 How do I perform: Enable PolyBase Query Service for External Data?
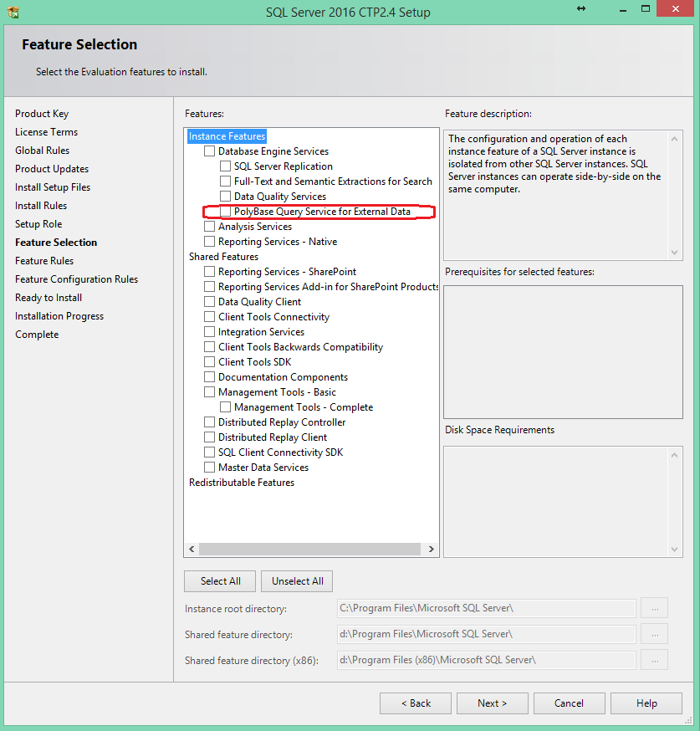(x=225, y=212)
